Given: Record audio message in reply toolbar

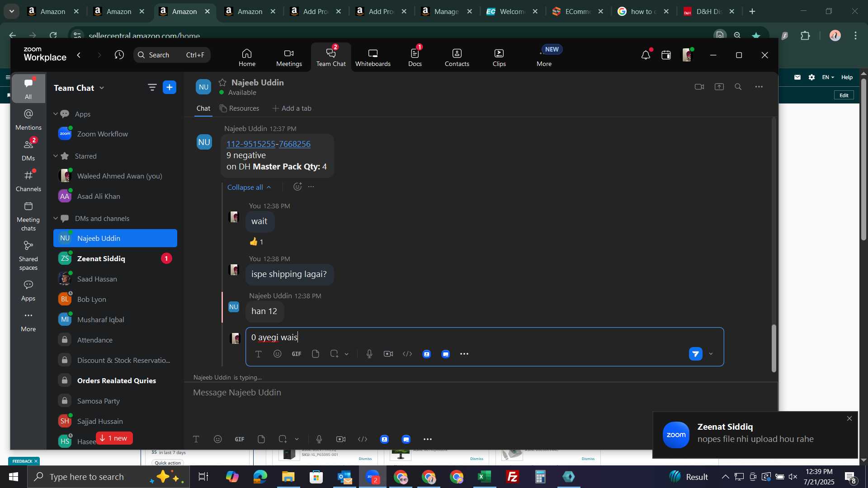Looking at the screenshot, I should point(369,354).
